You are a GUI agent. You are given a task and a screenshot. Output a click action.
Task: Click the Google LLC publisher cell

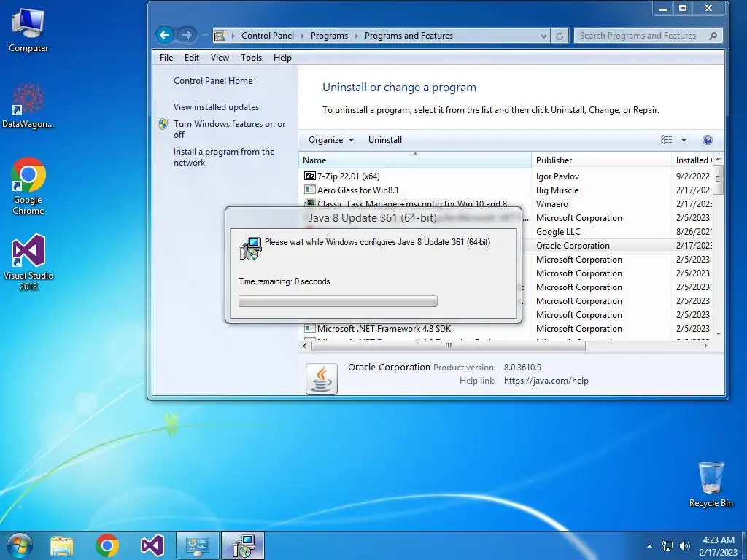(558, 232)
